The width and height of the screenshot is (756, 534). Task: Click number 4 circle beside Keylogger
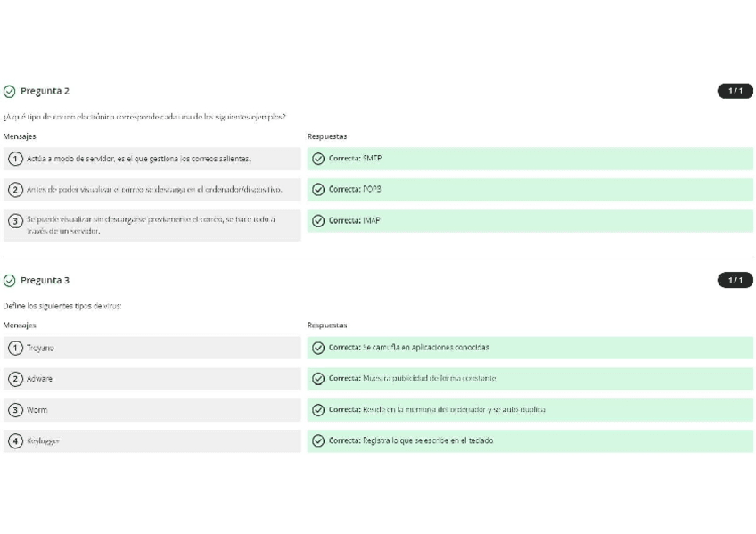pos(15,441)
